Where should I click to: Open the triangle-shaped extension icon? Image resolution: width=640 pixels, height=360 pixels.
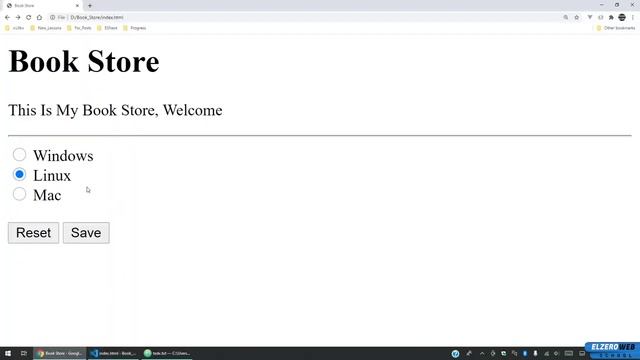(590, 18)
